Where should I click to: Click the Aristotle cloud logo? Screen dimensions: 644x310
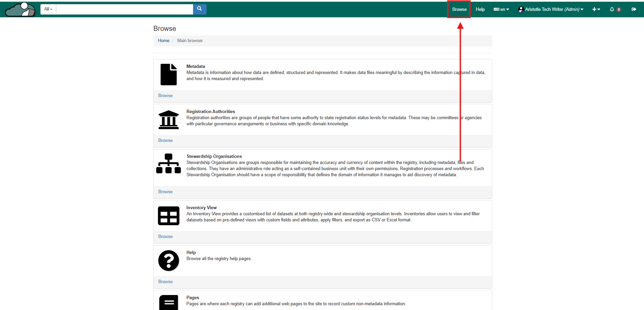[20, 9]
